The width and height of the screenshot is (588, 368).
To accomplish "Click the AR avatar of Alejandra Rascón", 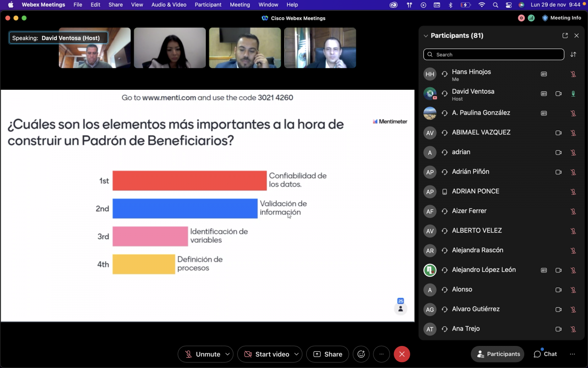I will pyautogui.click(x=430, y=250).
